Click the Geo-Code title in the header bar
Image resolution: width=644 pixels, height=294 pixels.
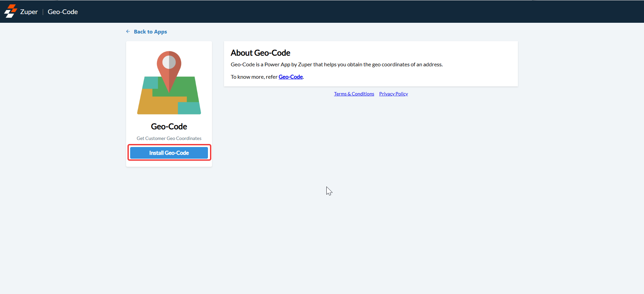tap(63, 12)
